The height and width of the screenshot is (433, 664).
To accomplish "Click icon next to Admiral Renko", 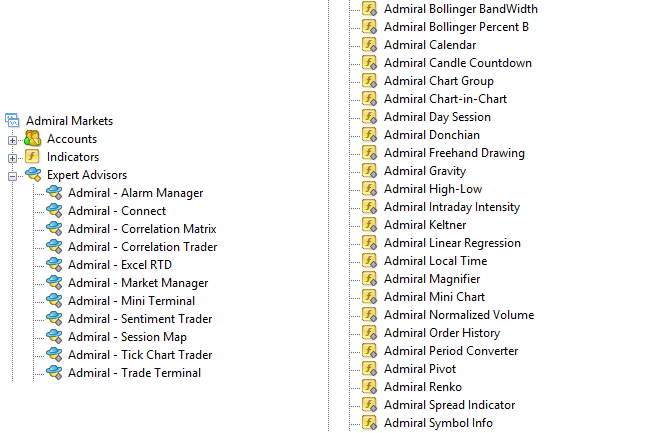I will click(369, 387).
